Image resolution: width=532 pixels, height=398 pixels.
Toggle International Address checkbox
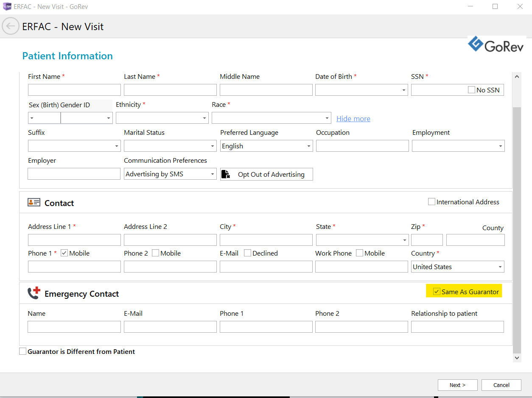pyautogui.click(x=431, y=202)
